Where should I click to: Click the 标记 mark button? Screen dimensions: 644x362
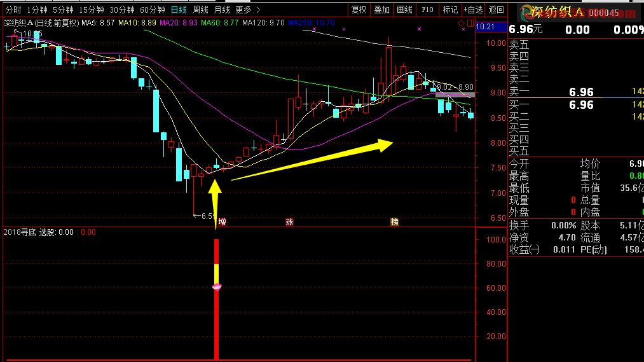pyautogui.click(x=450, y=10)
